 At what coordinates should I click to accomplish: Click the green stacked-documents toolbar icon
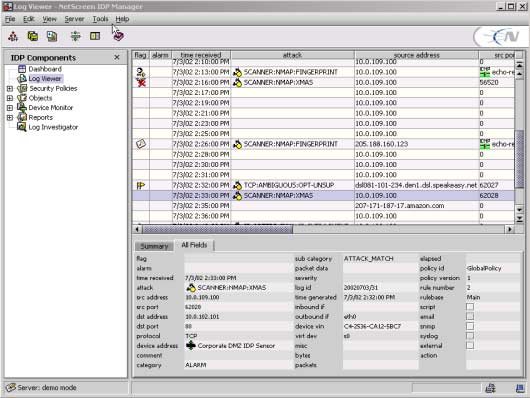click(33, 36)
